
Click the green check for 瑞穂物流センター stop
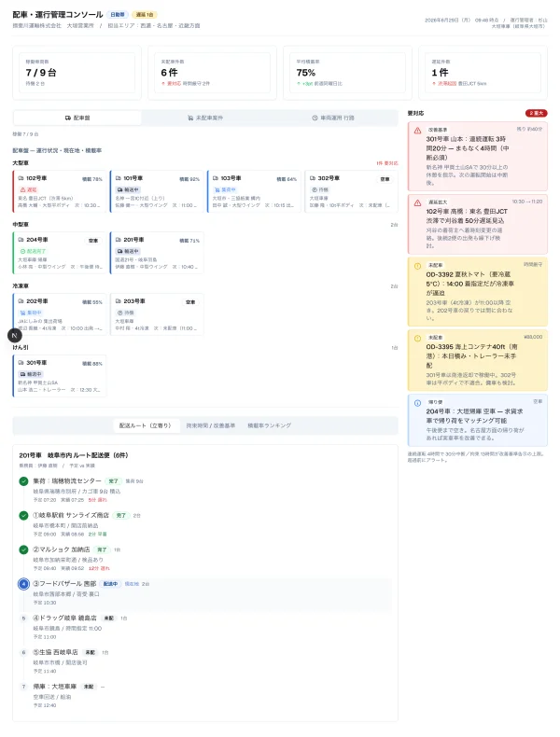[23, 481]
